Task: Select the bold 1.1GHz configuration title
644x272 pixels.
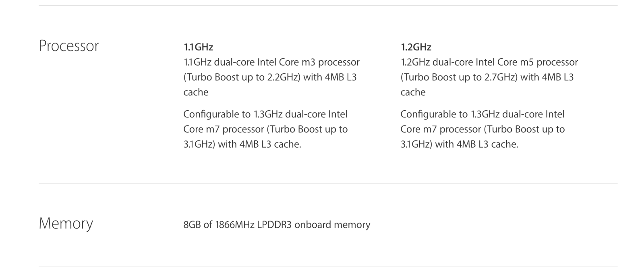Action: click(198, 47)
